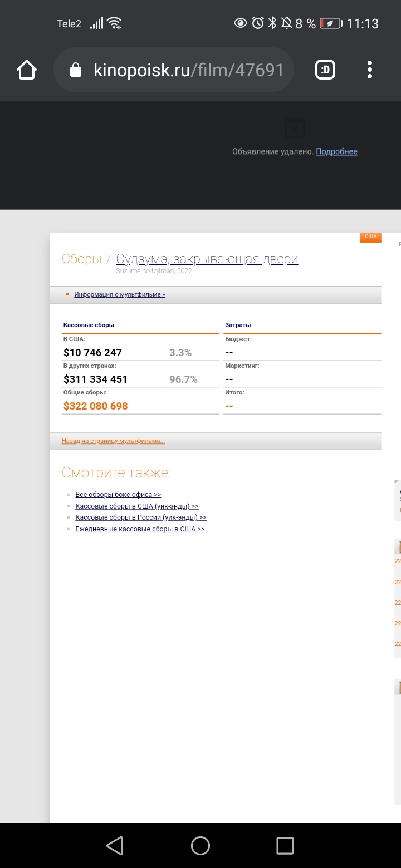This screenshot has width=401, height=868.
Task: Open the Судзумэ, закрывающая двери title link
Action: pyautogui.click(x=207, y=259)
